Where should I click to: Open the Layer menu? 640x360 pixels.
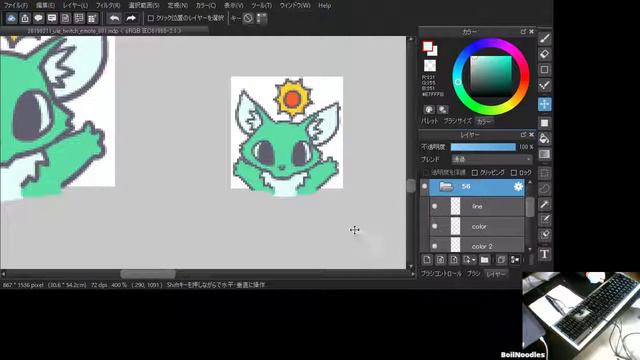[x=75, y=5]
